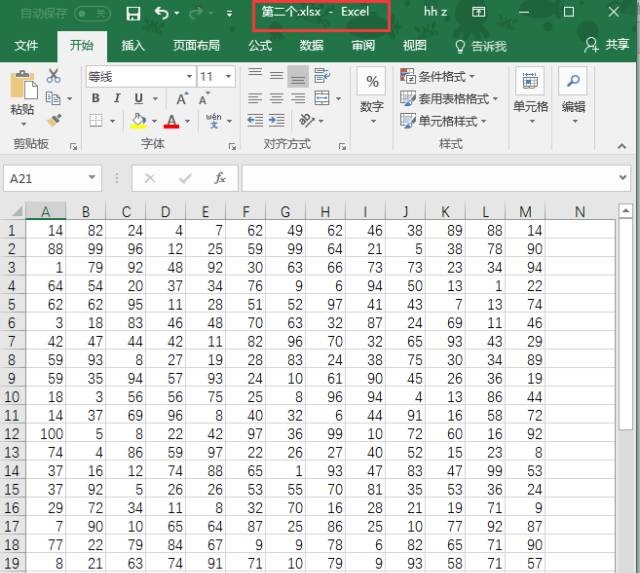Switch to the Insert (插入) tab
The height and width of the screenshot is (573, 640).
[x=133, y=46]
